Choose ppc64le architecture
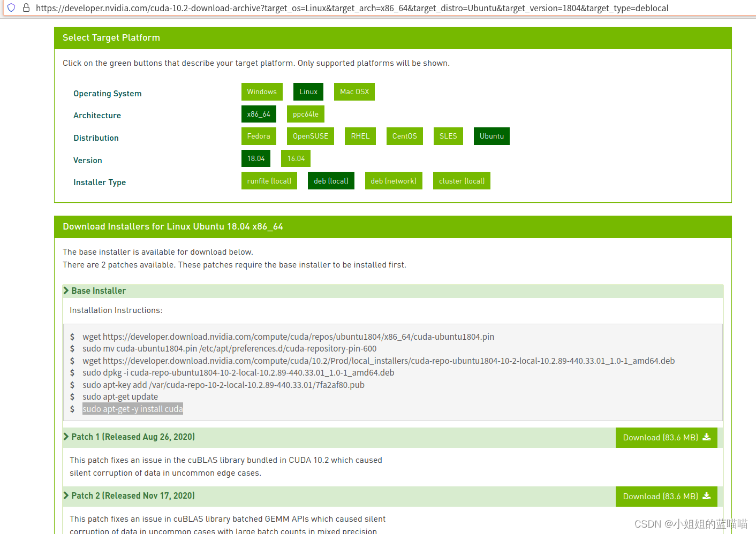756x534 pixels. pos(306,114)
